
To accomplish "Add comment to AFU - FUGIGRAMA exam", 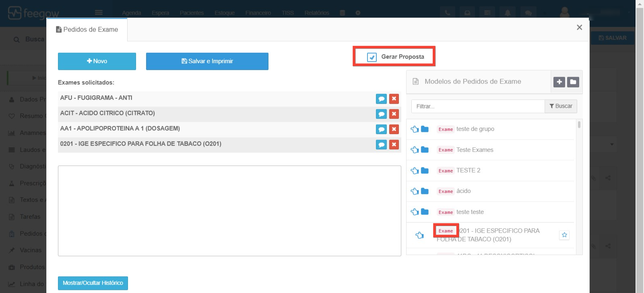I will tap(381, 99).
